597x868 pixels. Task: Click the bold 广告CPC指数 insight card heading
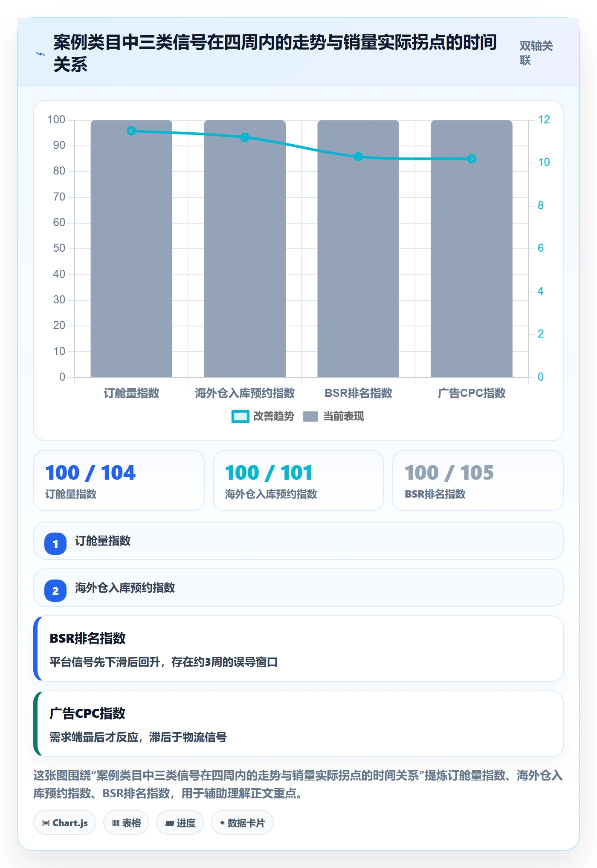pyautogui.click(x=87, y=714)
